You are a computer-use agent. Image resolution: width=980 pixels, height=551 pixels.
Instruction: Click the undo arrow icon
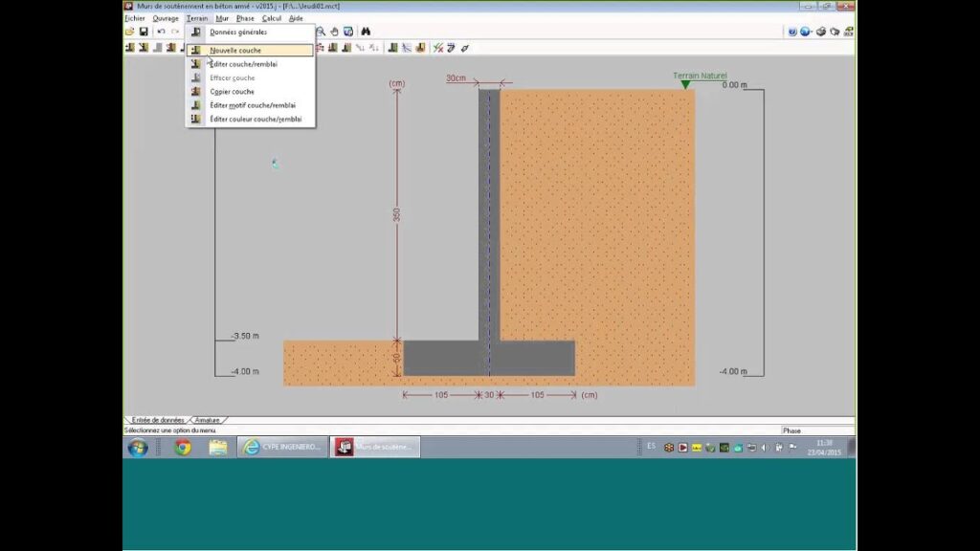161,32
